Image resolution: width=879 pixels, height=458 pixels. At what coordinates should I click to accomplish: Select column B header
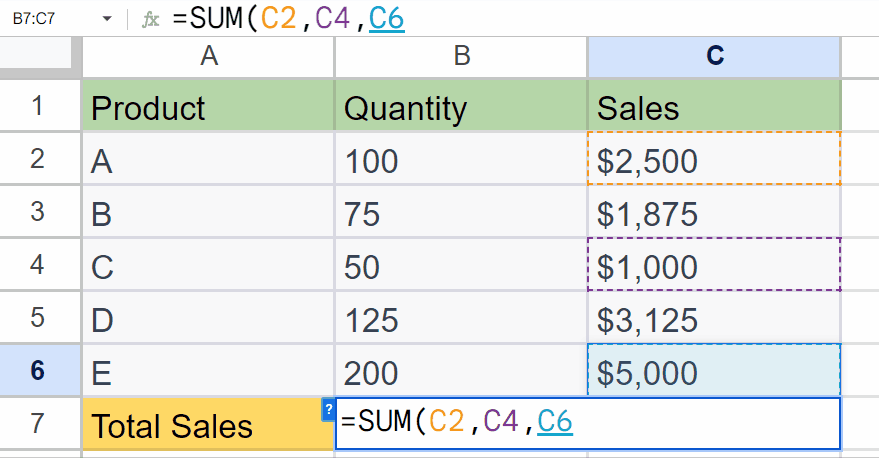pyautogui.click(x=461, y=57)
